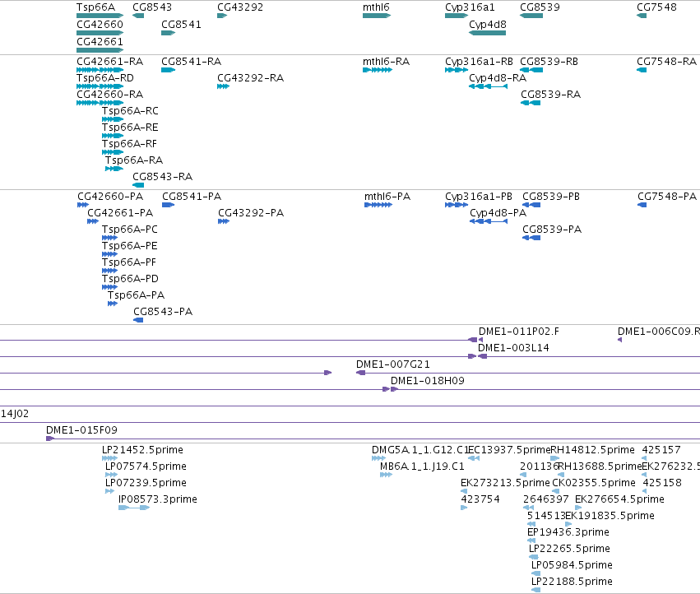Click the Cyp316a1-PB protein feature
Viewport: 700px width, 594px height.
[457, 205]
